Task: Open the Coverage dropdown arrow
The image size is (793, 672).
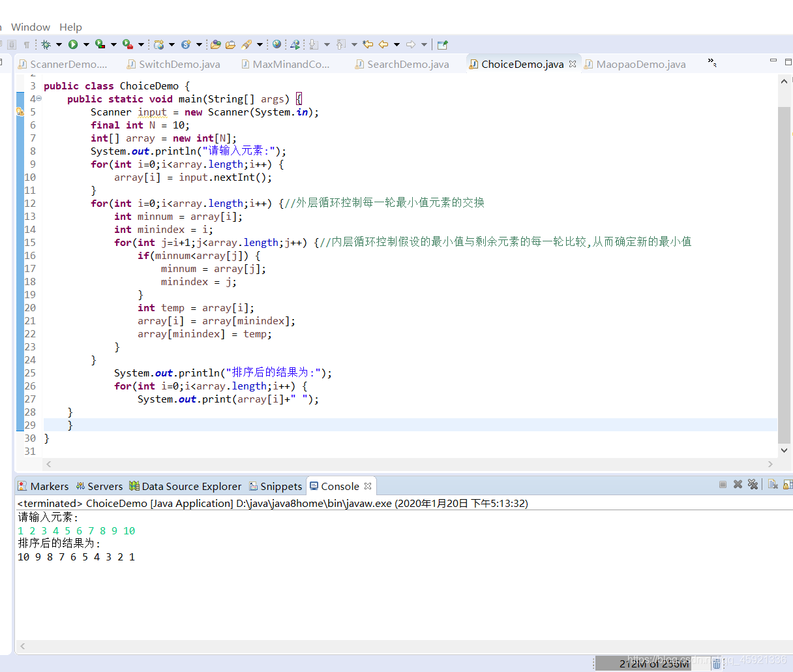Action: [113, 44]
